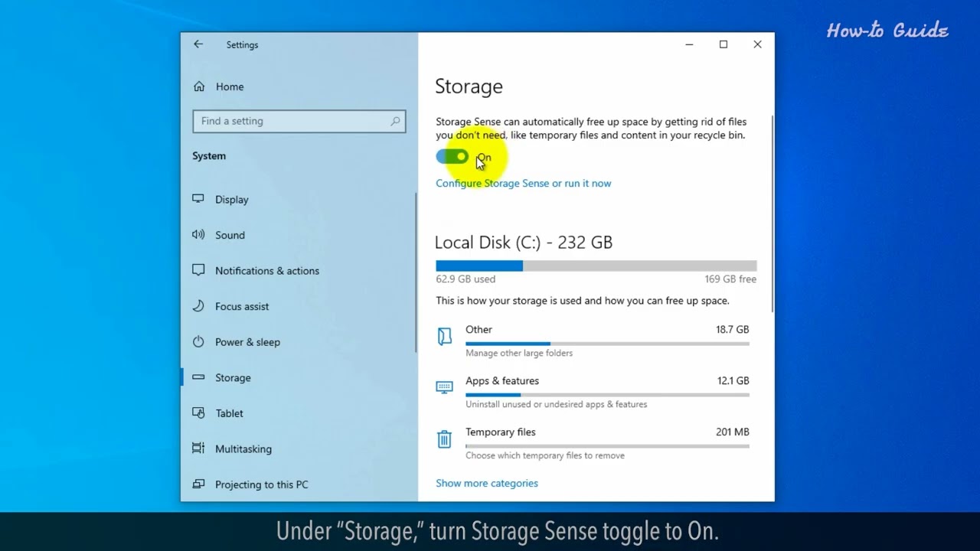Click the Focus assist moon icon

tap(198, 306)
